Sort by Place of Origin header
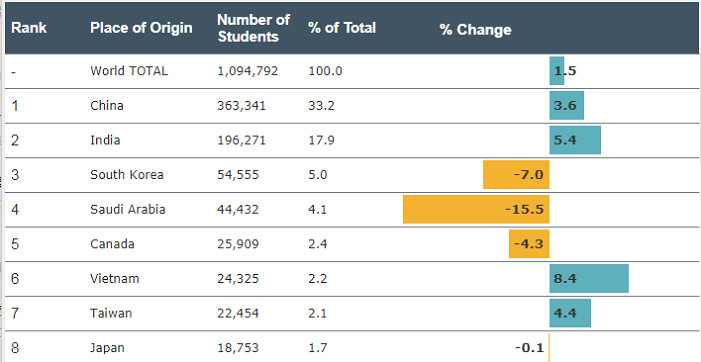The width and height of the screenshot is (701, 362). click(x=141, y=28)
